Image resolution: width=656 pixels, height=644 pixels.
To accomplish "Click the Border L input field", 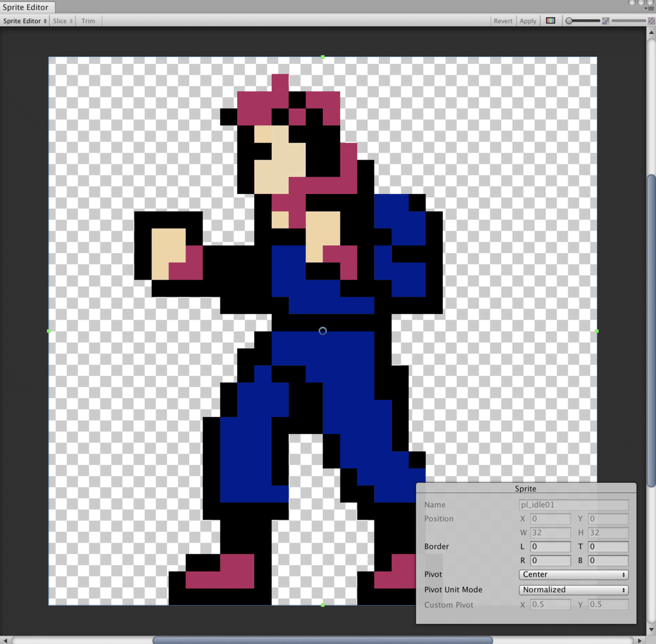I will coord(550,547).
